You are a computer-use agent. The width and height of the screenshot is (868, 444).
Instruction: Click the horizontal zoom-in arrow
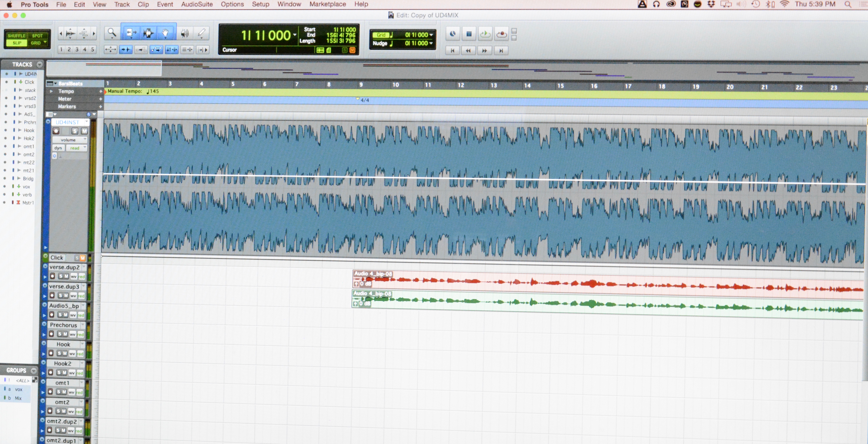coord(94,33)
